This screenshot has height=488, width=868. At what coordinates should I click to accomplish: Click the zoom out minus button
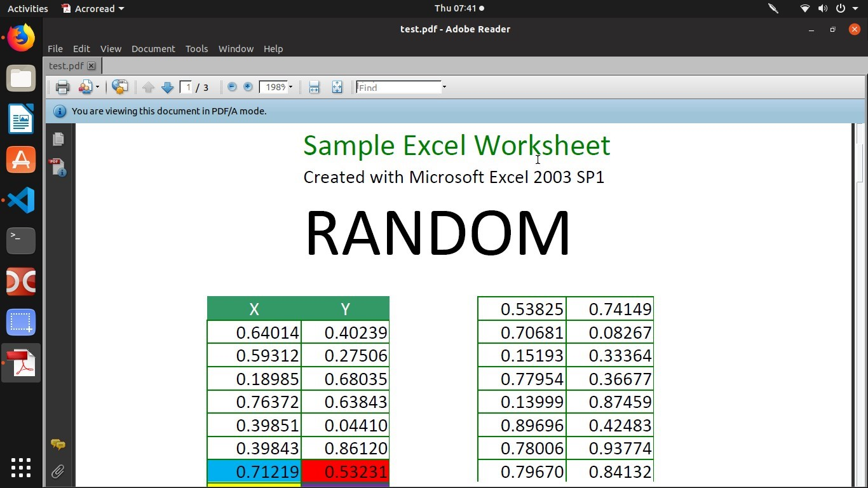coord(232,87)
